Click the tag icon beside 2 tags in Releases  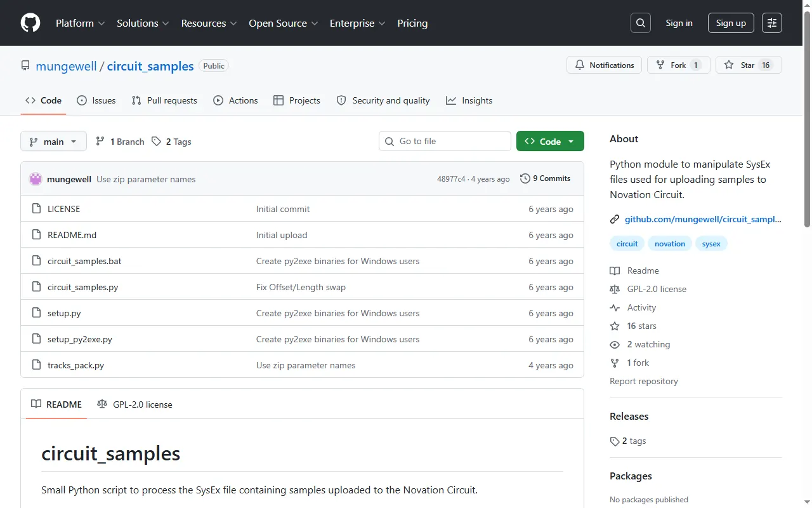(615, 441)
